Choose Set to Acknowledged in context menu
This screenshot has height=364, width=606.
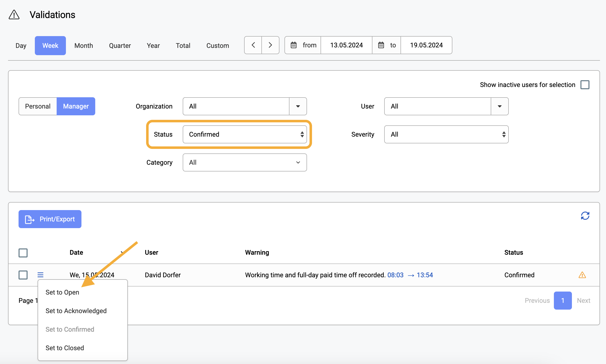[x=76, y=311]
